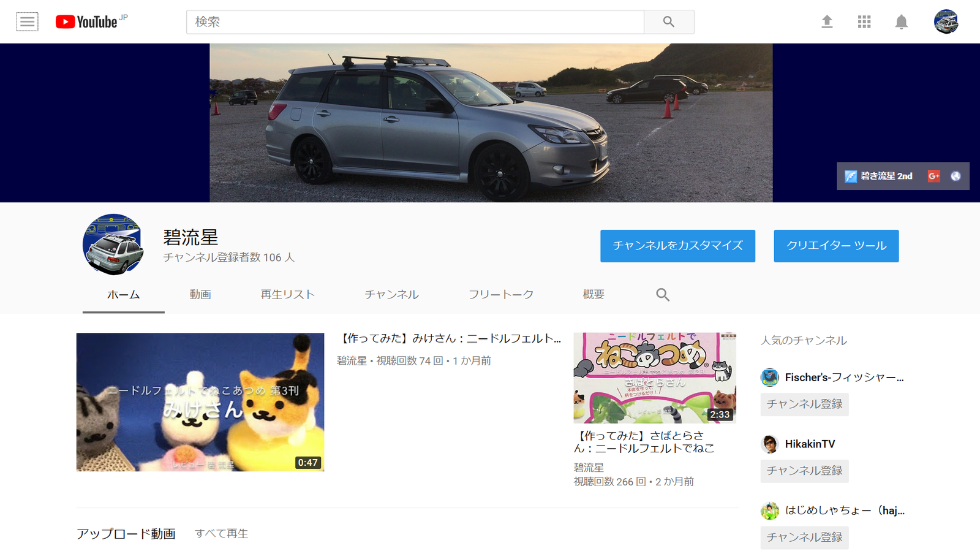The image size is (980, 551).
Task: Open はじめしゃちょー channel avatar
Action: click(x=770, y=511)
